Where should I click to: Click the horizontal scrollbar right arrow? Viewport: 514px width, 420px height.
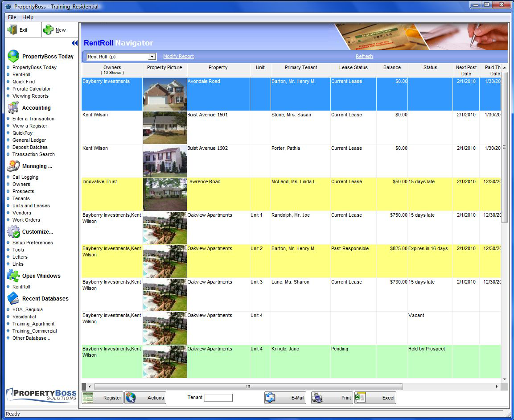pos(497,387)
